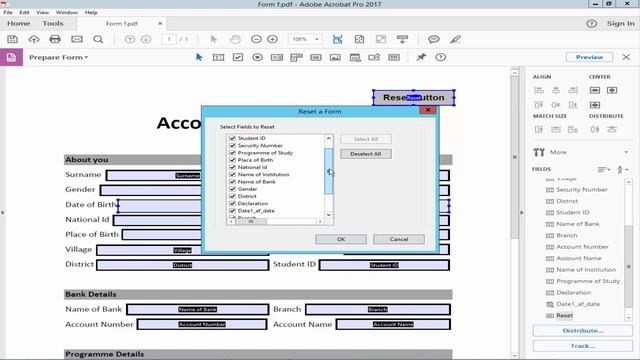Viewport: 640px width, 360px height.
Task: Open the Prepare Form help icon
Action: pos(440,57)
